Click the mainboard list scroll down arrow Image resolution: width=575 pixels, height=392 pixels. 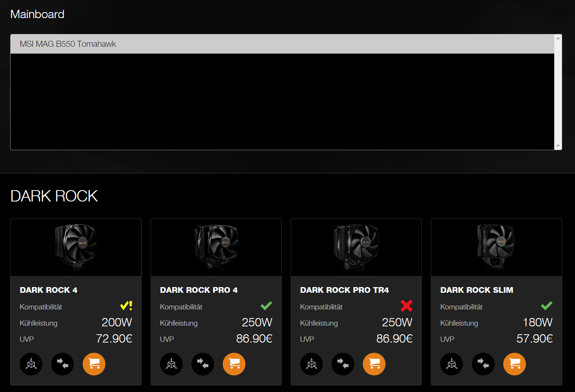tap(558, 146)
